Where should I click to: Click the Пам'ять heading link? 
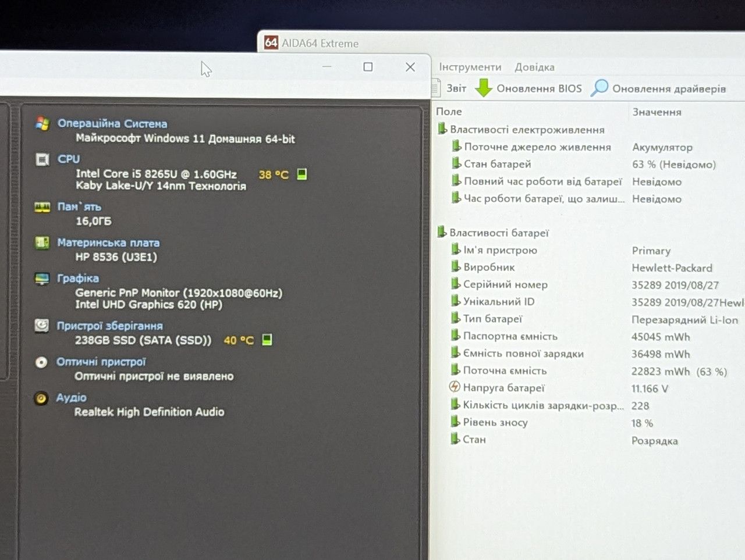click(79, 206)
